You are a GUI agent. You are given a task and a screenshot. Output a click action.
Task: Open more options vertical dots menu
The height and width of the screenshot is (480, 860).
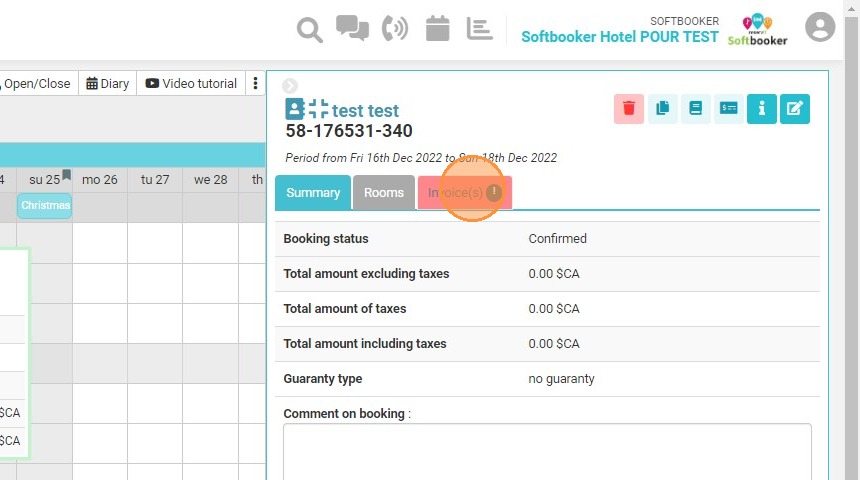point(255,83)
